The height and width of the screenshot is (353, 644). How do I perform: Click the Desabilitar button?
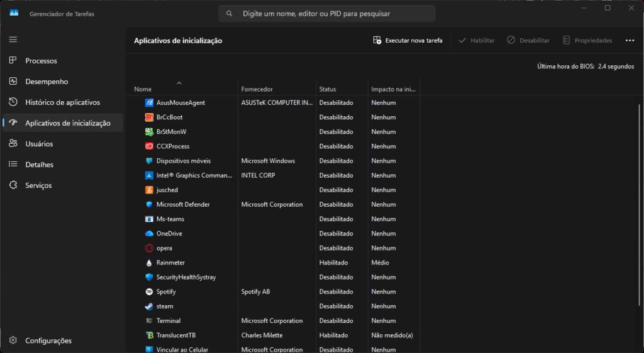point(528,40)
